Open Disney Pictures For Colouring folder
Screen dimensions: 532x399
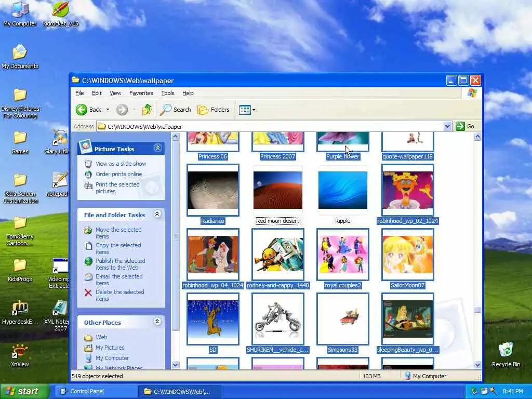[x=20, y=103]
